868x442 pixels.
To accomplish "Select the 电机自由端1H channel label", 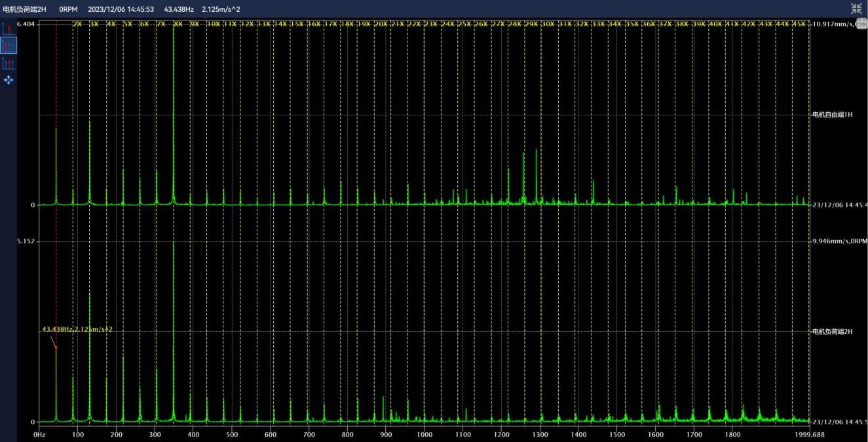I will pos(832,115).
